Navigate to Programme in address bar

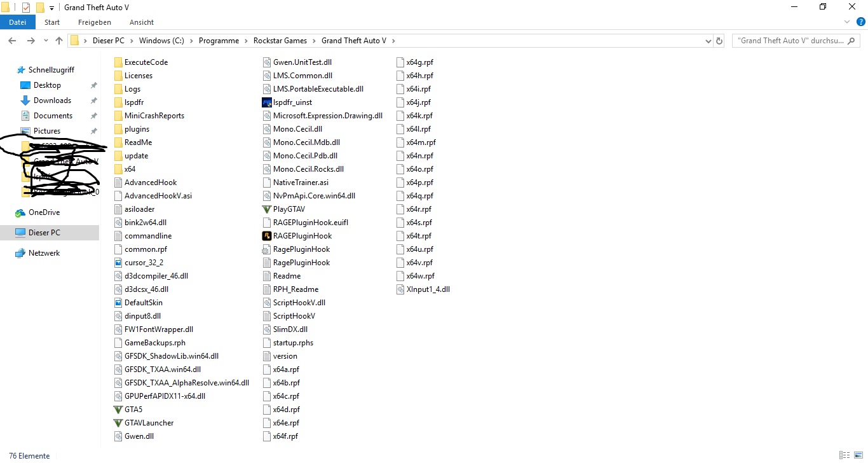[x=219, y=41]
